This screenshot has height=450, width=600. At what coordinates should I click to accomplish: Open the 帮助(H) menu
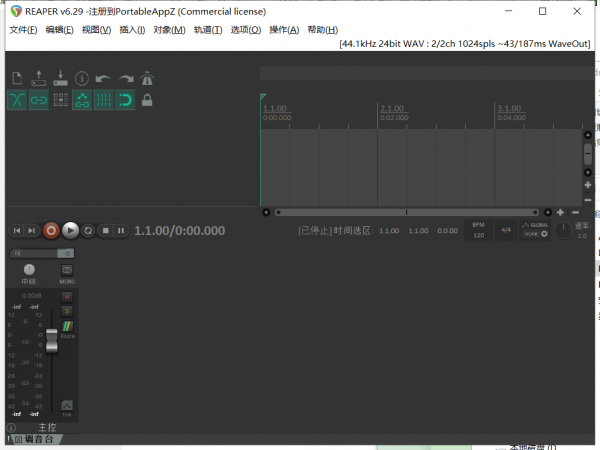tap(323, 30)
